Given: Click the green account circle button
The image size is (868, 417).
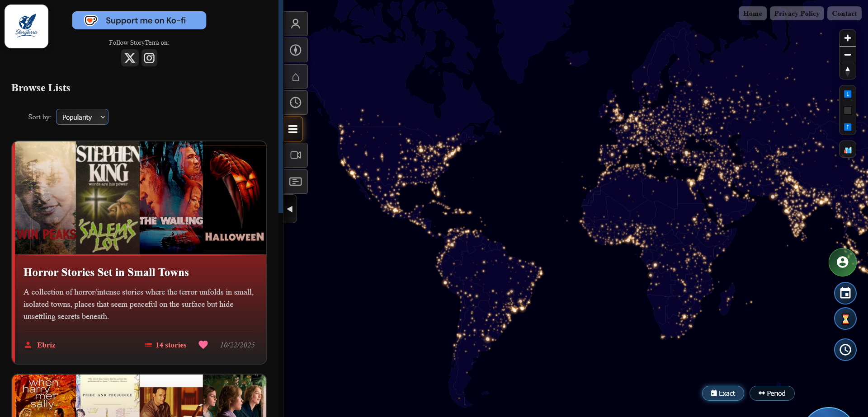Looking at the screenshot, I should [843, 262].
